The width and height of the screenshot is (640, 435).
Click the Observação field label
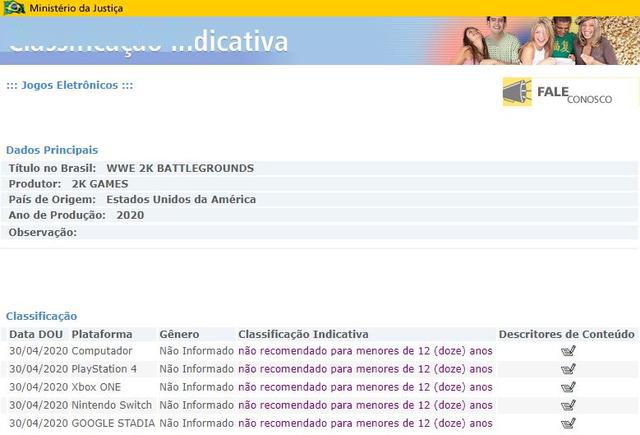tap(43, 233)
